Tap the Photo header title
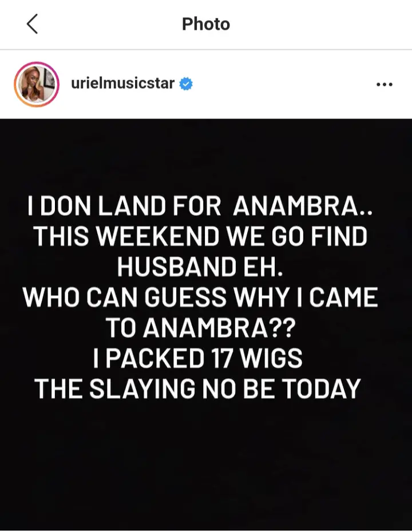 pyautogui.click(x=206, y=24)
